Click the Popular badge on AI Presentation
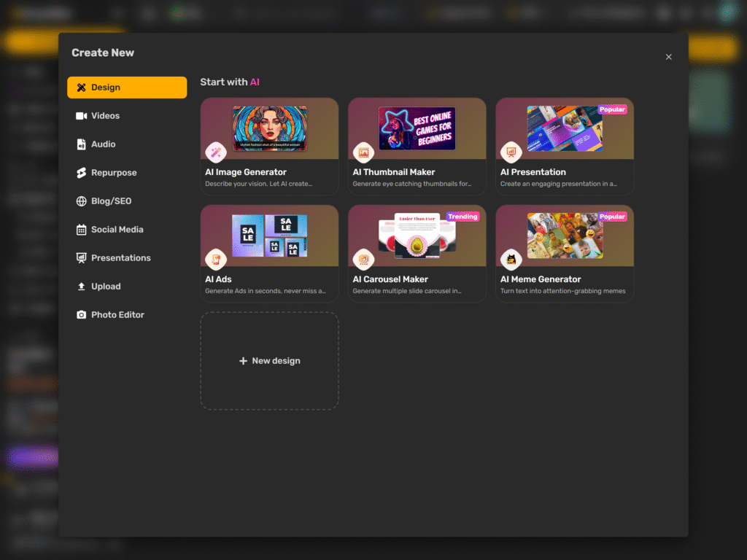Image resolution: width=747 pixels, height=560 pixels. tap(612, 109)
